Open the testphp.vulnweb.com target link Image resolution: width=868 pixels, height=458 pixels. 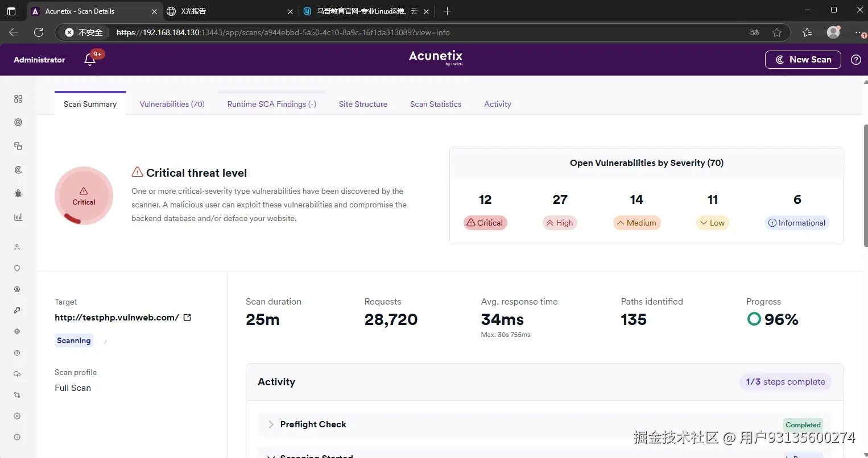click(x=117, y=318)
